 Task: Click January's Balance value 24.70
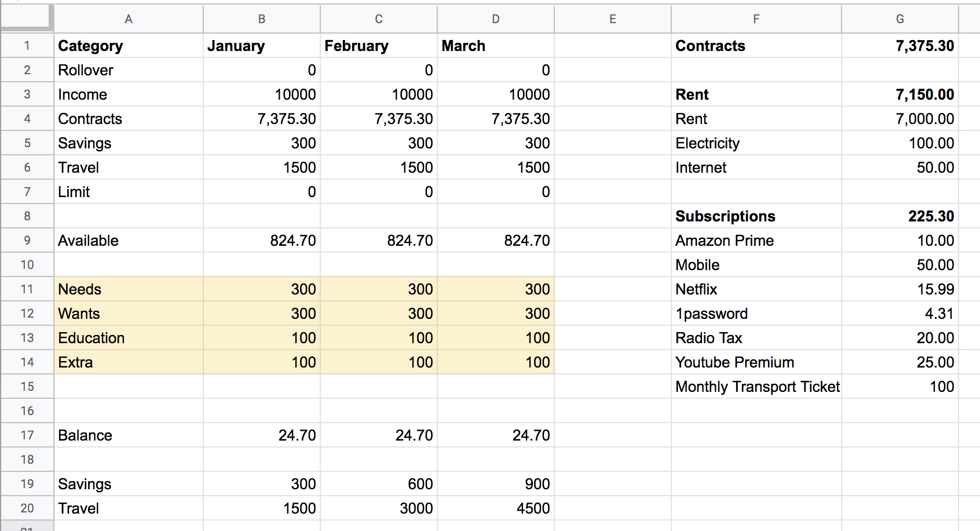262,435
